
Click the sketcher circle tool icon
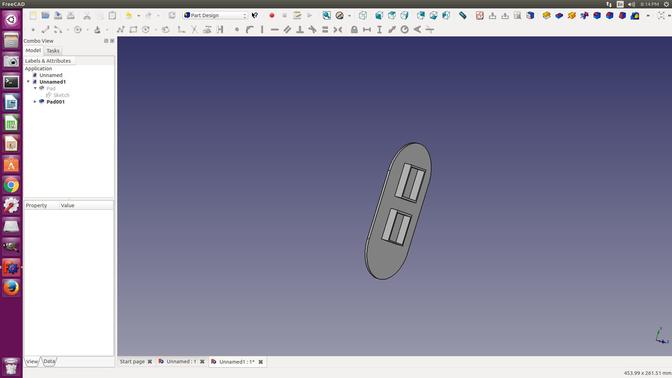[78, 30]
